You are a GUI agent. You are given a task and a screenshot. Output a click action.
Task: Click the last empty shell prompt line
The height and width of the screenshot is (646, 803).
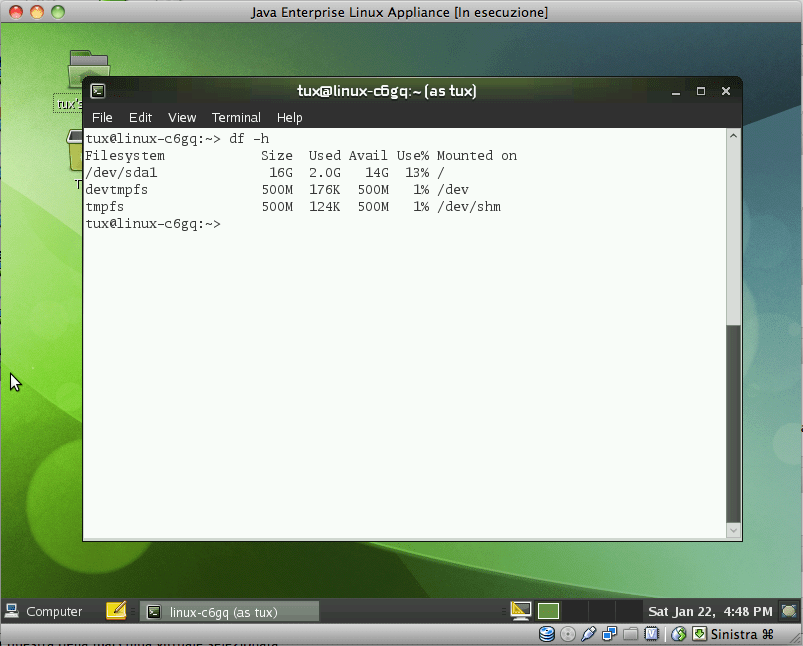pos(153,224)
